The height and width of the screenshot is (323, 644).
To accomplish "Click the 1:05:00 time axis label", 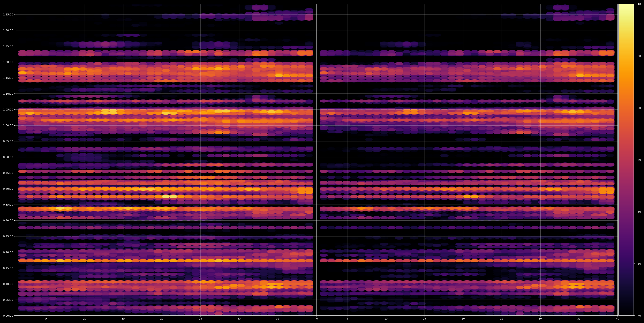I will 8,109.
